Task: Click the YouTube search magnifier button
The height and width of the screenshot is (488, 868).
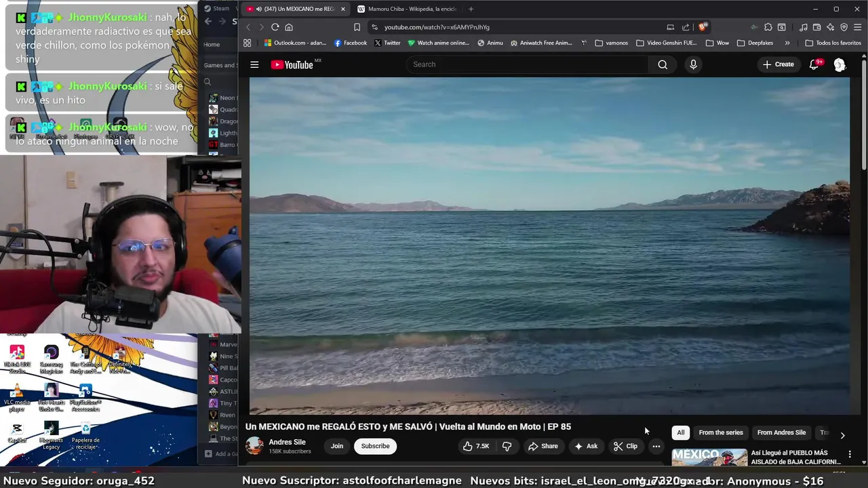Action: pos(663,64)
